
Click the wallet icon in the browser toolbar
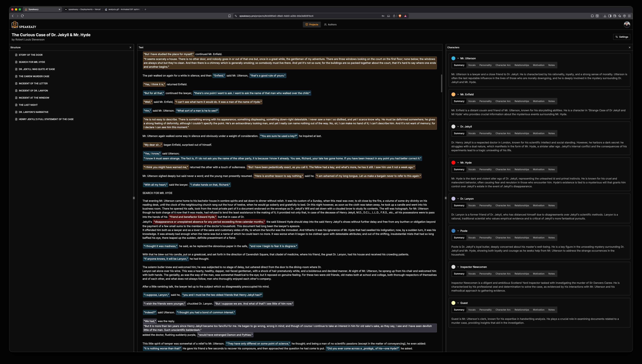pos(615,16)
